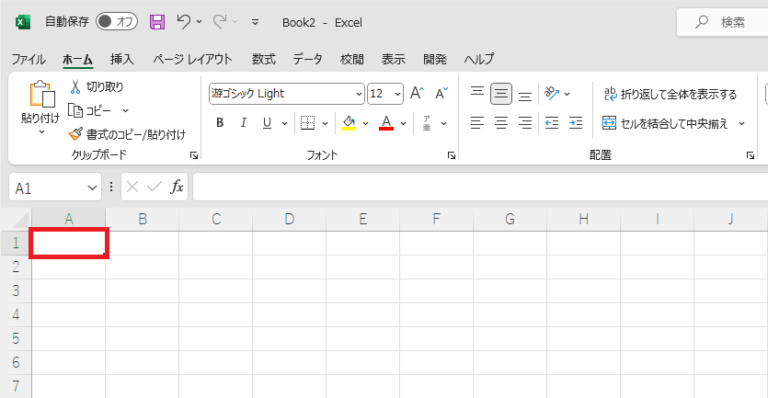The image size is (768, 398).
Task: Open the データ tab
Action: click(x=308, y=59)
